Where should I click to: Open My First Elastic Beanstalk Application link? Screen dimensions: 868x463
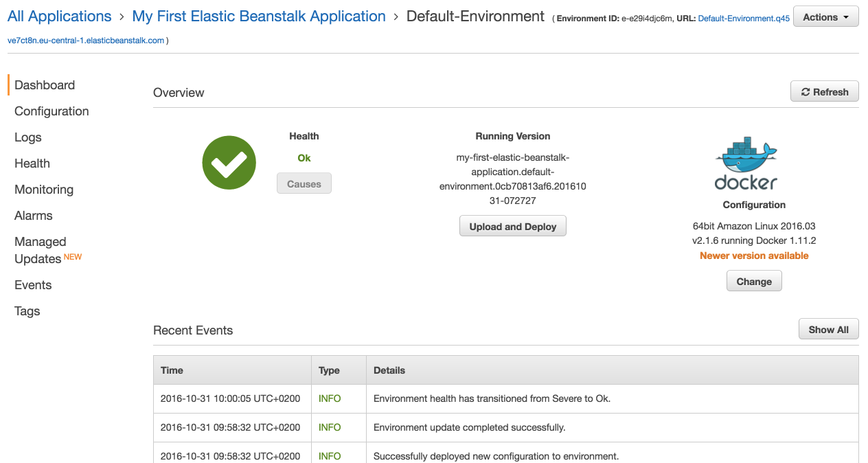tap(259, 16)
